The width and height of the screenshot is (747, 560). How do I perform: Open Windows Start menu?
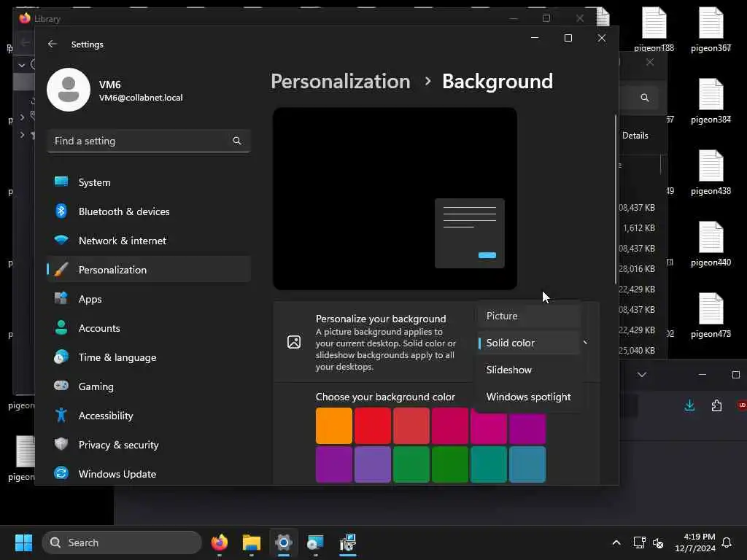(x=23, y=542)
